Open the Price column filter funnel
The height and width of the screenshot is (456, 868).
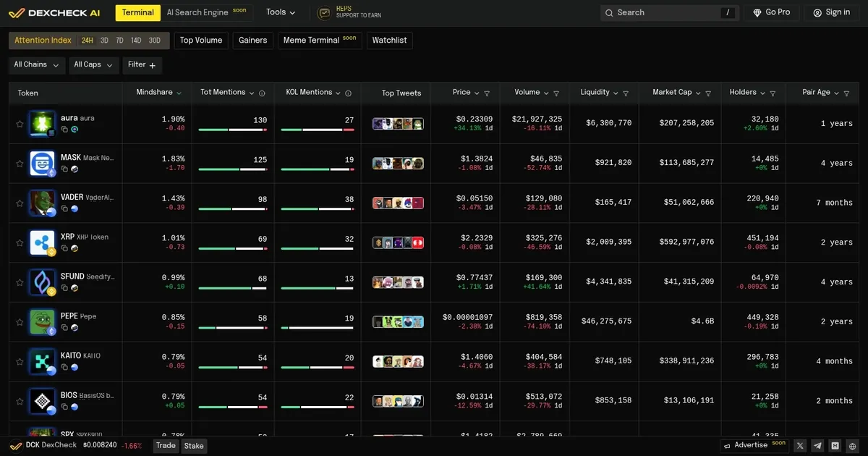click(x=487, y=93)
